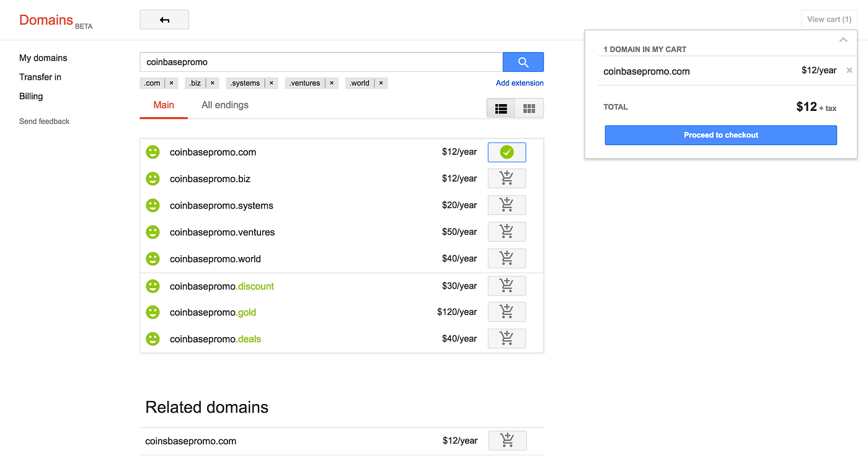Click coinbasepromo.com in the cart panel
Image resolution: width=868 pixels, height=456 pixels.
pyautogui.click(x=647, y=71)
